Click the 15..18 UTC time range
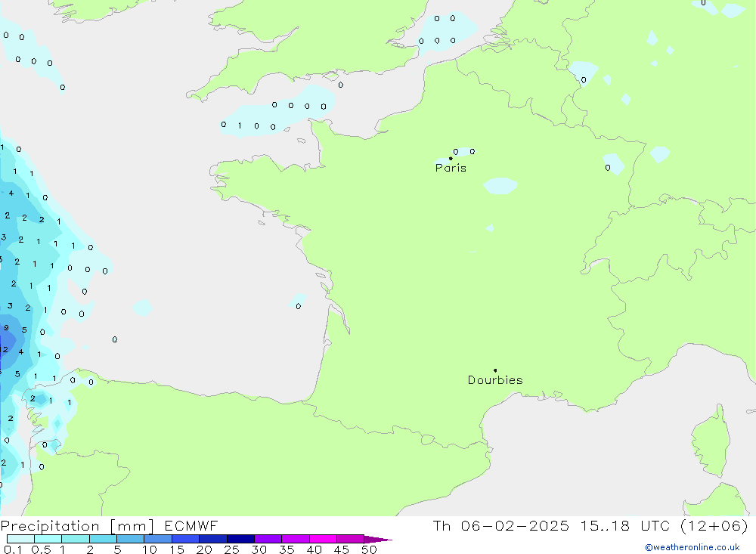756x554 pixels. click(625, 525)
